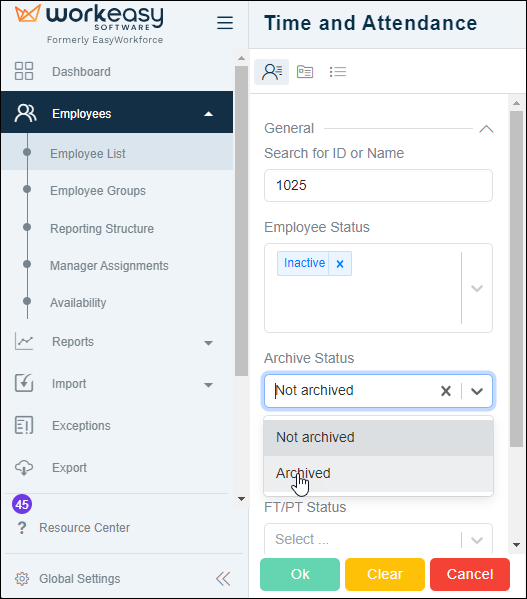
Task: Click the yellow Clear button
Action: coord(385,574)
